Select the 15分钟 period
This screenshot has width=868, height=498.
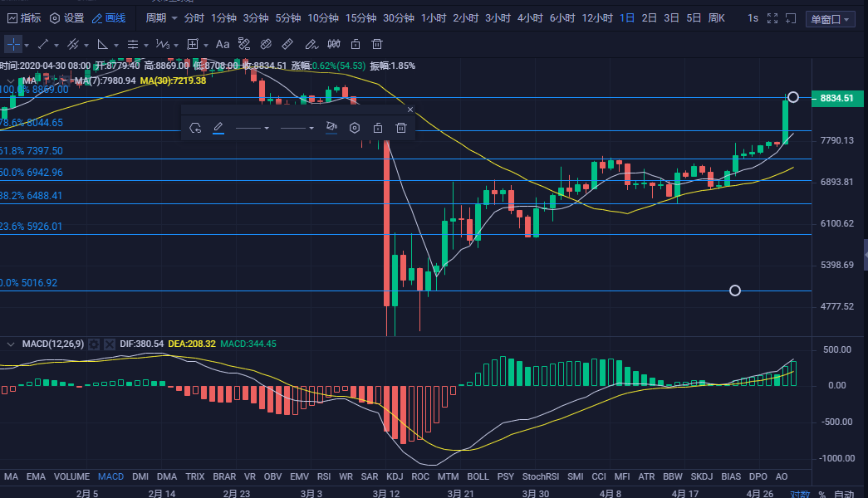click(x=361, y=18)
